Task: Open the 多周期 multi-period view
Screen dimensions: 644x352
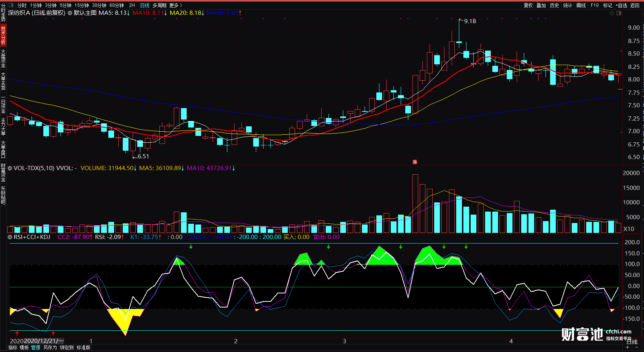Action: coord(159,5)
